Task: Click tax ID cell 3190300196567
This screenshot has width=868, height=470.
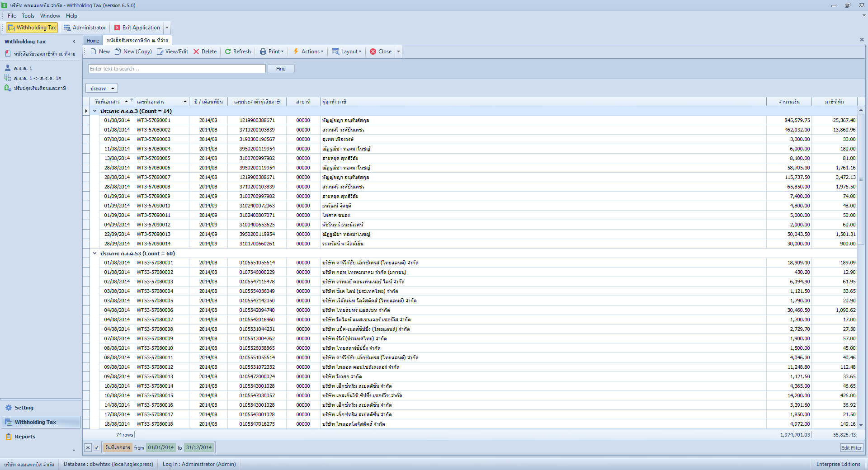Action: coord(257,140)
